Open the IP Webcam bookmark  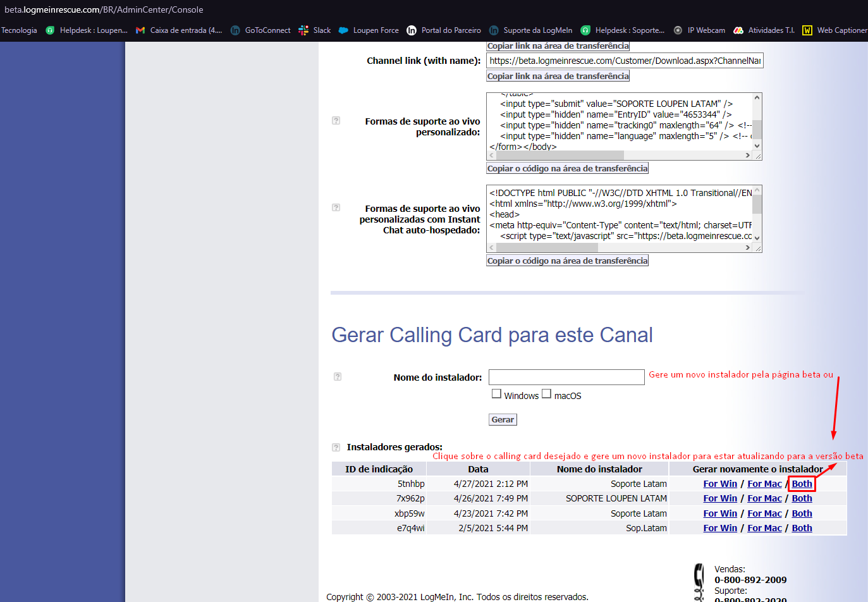[x=699, y=30]
